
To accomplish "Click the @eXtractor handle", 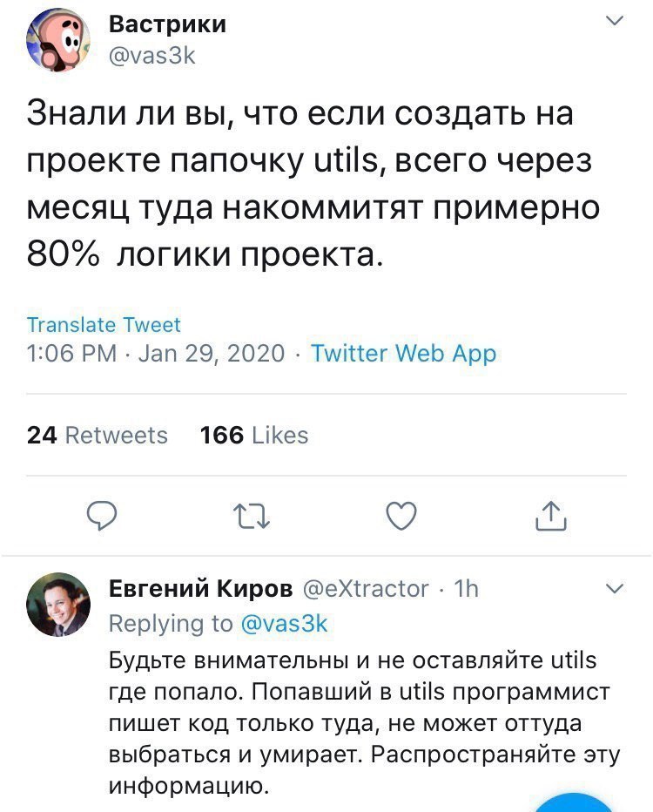I will click(366, 589).
